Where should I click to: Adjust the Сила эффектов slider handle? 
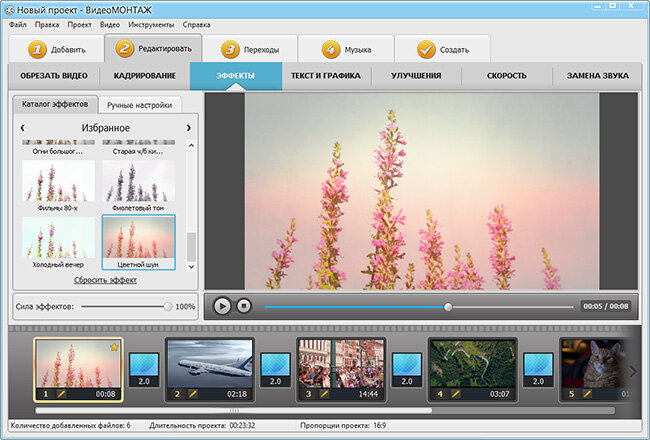167,306
